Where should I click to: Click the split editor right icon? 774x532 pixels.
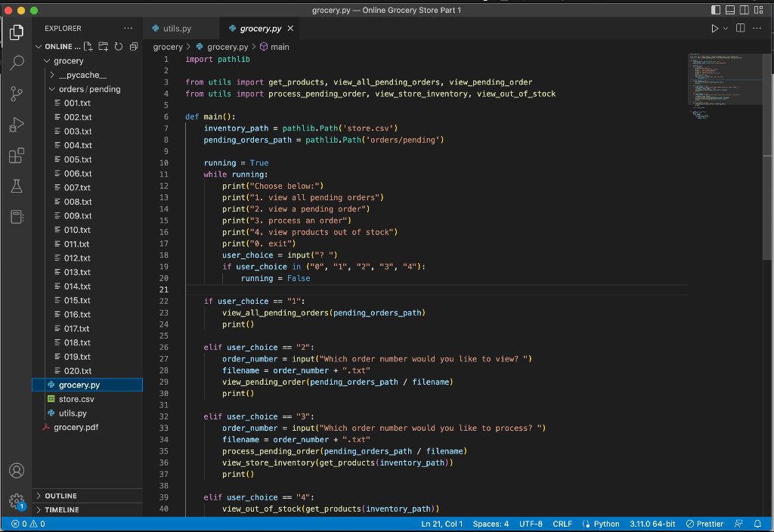coord(740,29)
